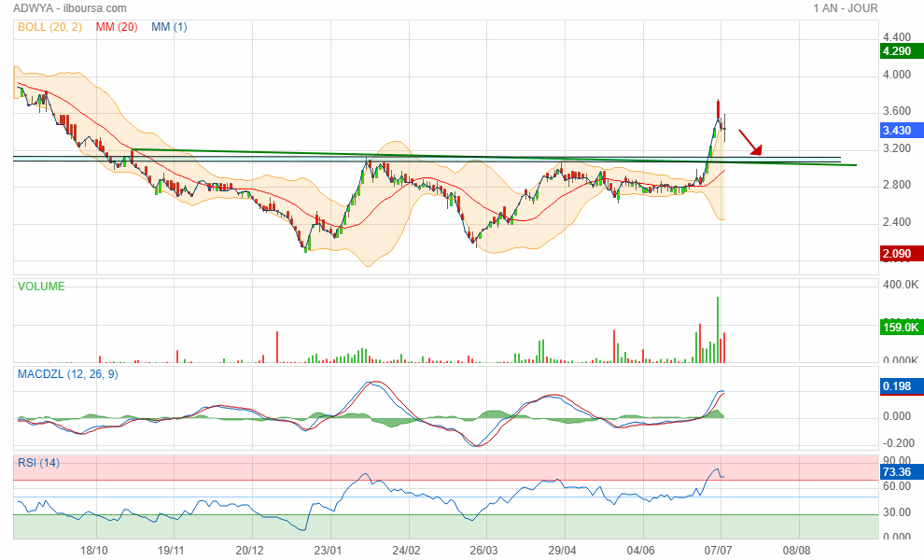Click the 18/10 date axis label
Image resolution: width=924 pixels, height=560 pixels.
click(93, 551)
